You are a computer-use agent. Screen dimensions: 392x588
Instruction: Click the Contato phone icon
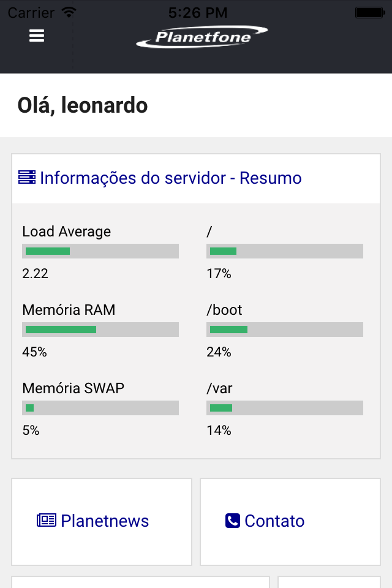point(233,521)
